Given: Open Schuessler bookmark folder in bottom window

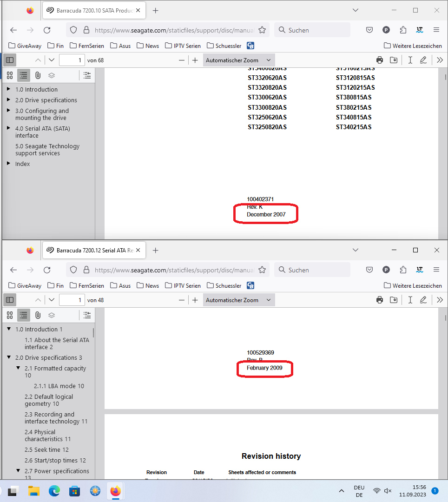Looking at the screenshot, I should (x=224, y=285).
